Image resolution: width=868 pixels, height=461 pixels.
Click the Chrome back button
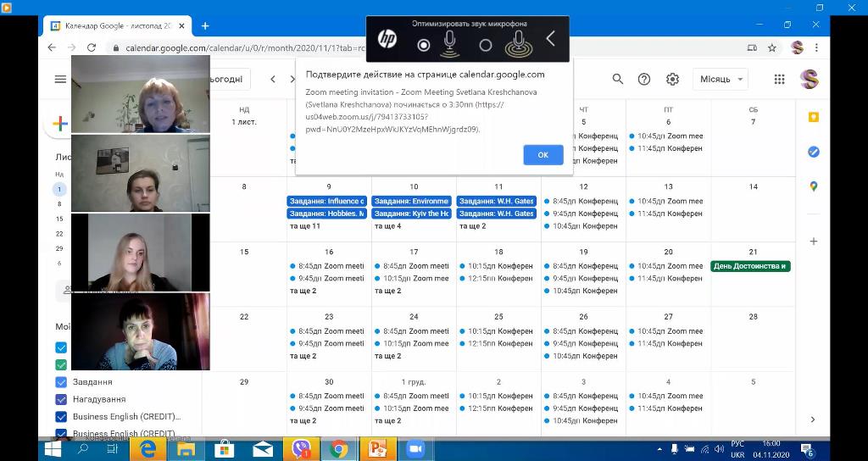pyautogui.click(x=52, y=48)
